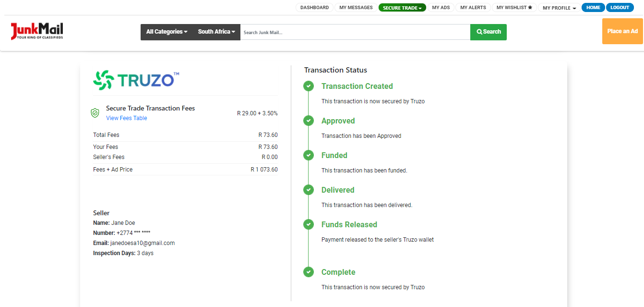
Task: Click the star icon on MY WISHLIST
Action: (530, 7)
